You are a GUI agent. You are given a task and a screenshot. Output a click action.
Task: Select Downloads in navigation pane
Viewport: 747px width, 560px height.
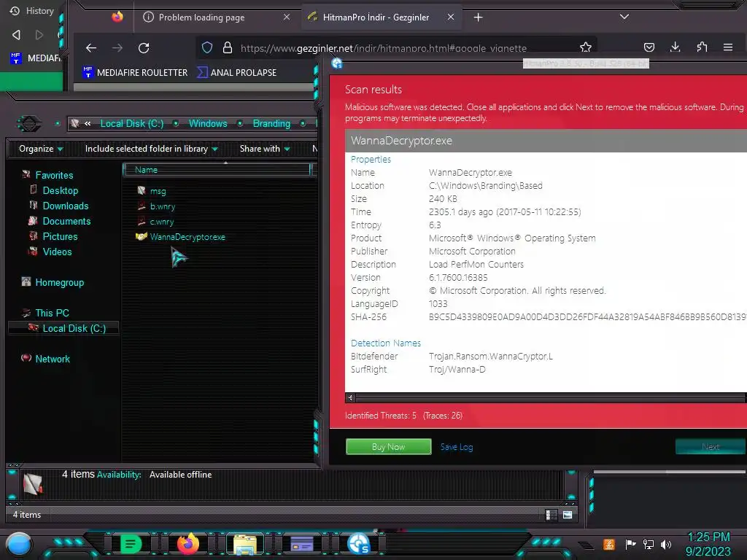(x=59, y=206)
